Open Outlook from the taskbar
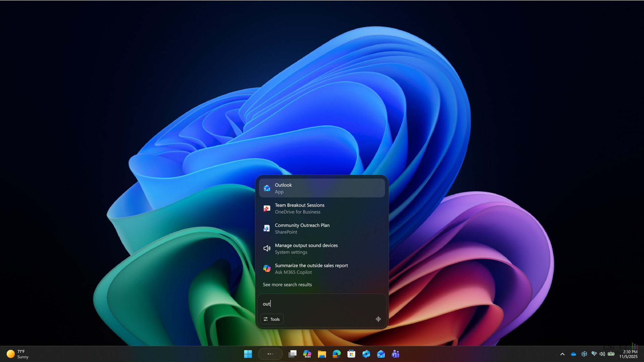The image size is (644, 362). (380, 354)
